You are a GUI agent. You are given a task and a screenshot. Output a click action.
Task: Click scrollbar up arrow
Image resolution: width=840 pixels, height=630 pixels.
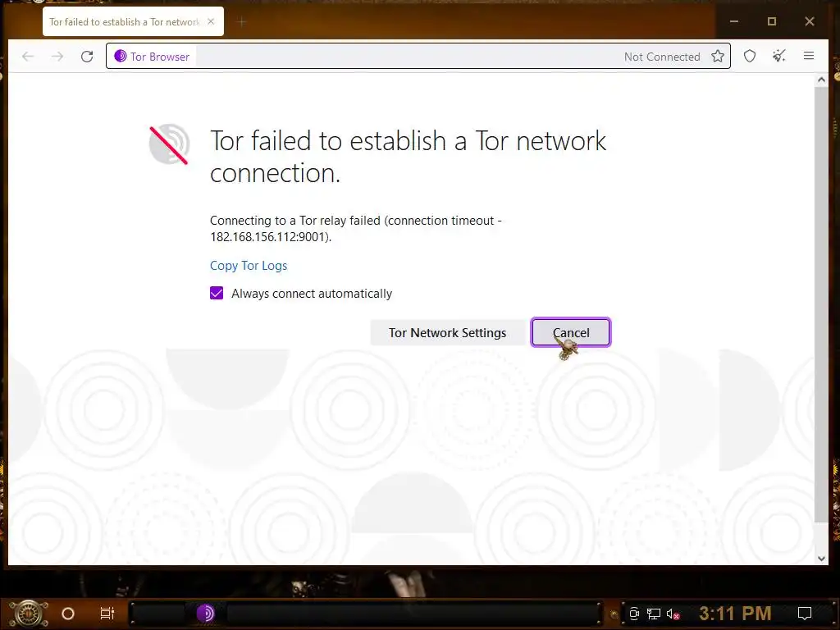[x=821, y=80]
